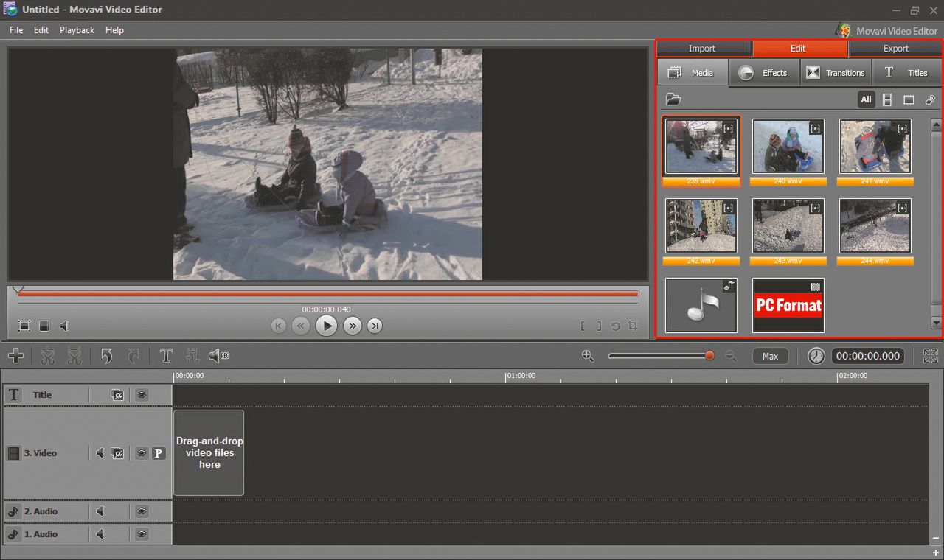Step forward with the fast-forward button

tap(353, 326)
